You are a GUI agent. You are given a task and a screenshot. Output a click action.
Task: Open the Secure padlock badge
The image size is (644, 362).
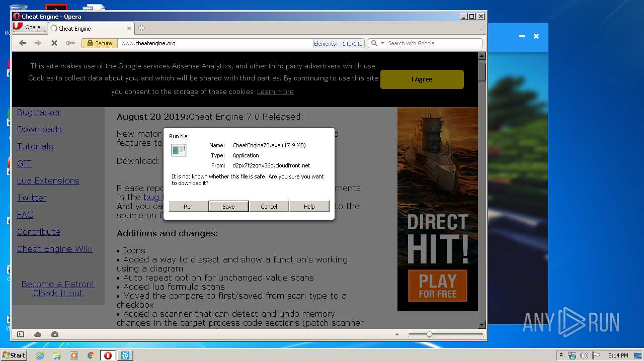(x=99, y=43)
